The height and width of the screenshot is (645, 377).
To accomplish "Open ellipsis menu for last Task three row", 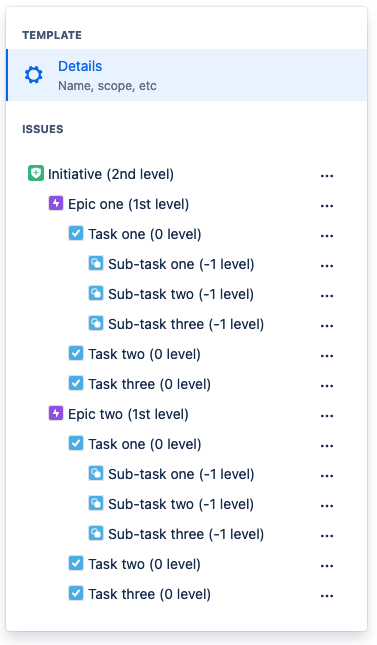I will tap(327, 596).
